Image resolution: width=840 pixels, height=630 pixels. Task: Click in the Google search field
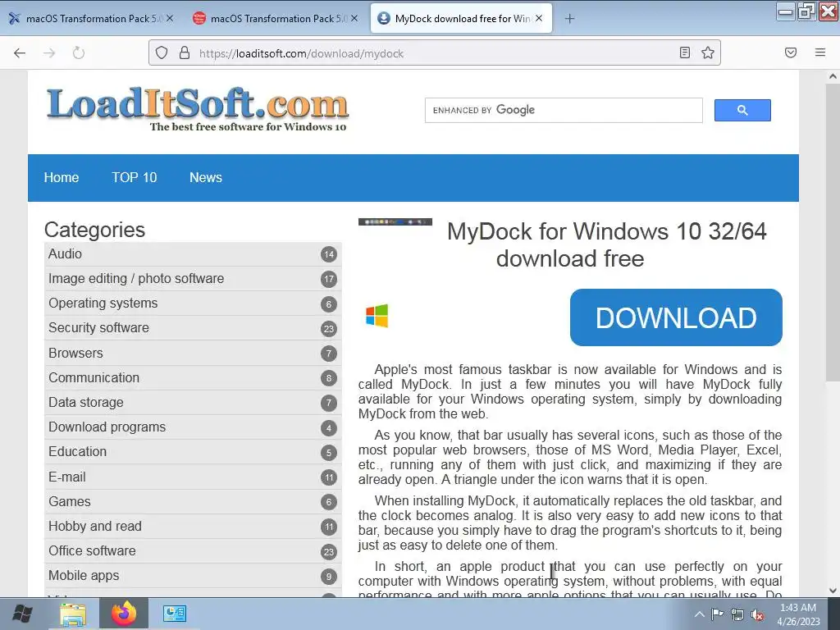point(564,111)
